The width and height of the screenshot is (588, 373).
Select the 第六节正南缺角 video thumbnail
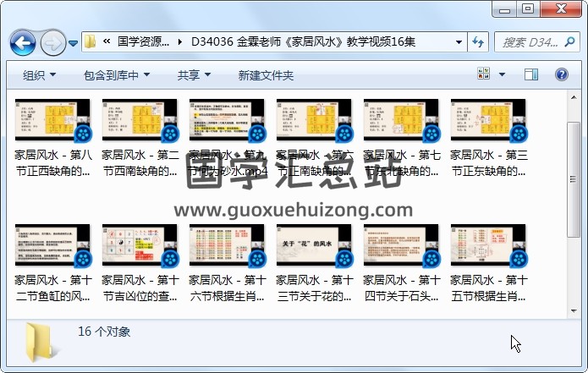(x=314, y=120)
